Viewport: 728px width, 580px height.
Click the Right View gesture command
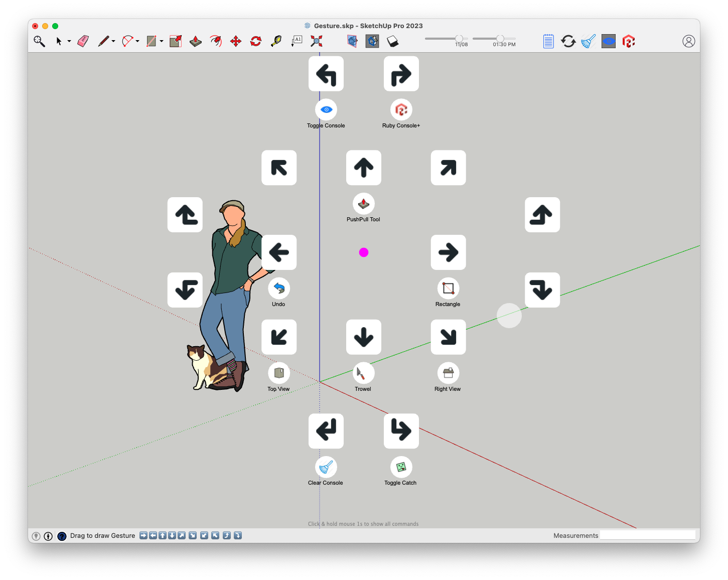point(448,373)
